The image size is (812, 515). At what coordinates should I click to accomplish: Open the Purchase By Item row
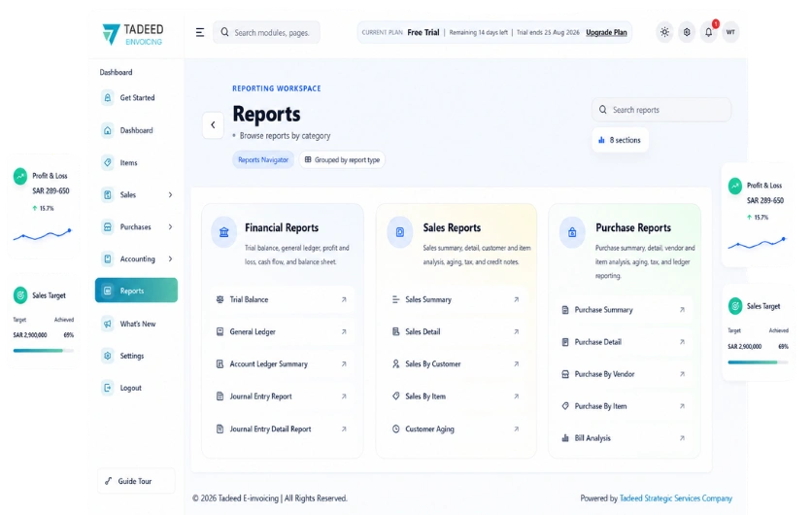(625, 406)
